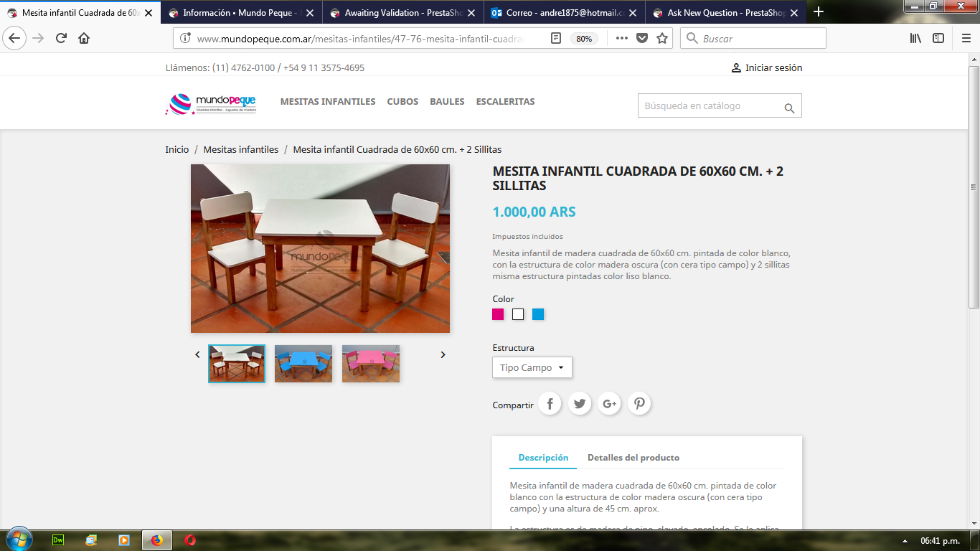Save page to Pocket
Screen dimensions: 980x551
(642, 39)
